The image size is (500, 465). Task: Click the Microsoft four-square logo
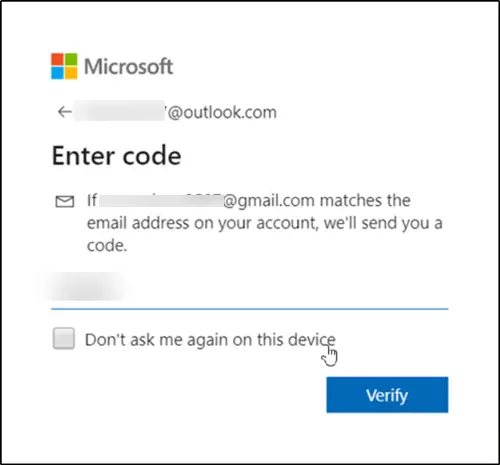click(64, 66)
